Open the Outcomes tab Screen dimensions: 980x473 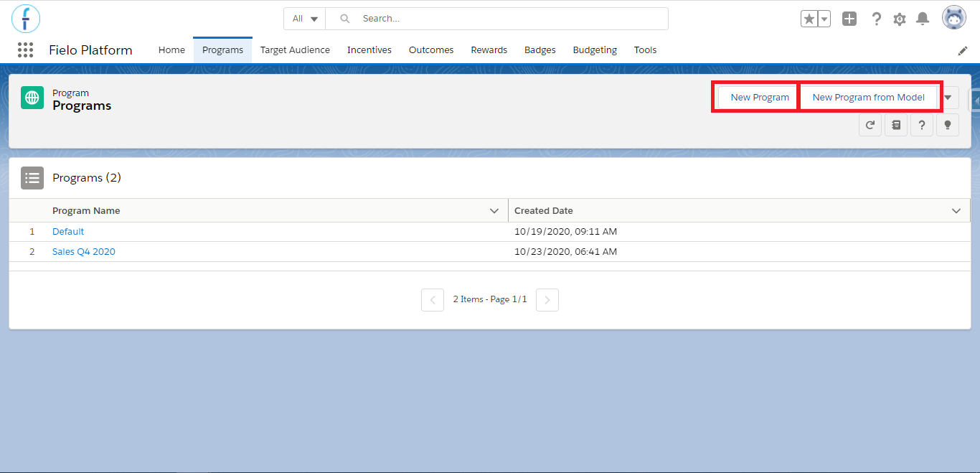pos(431,50)
